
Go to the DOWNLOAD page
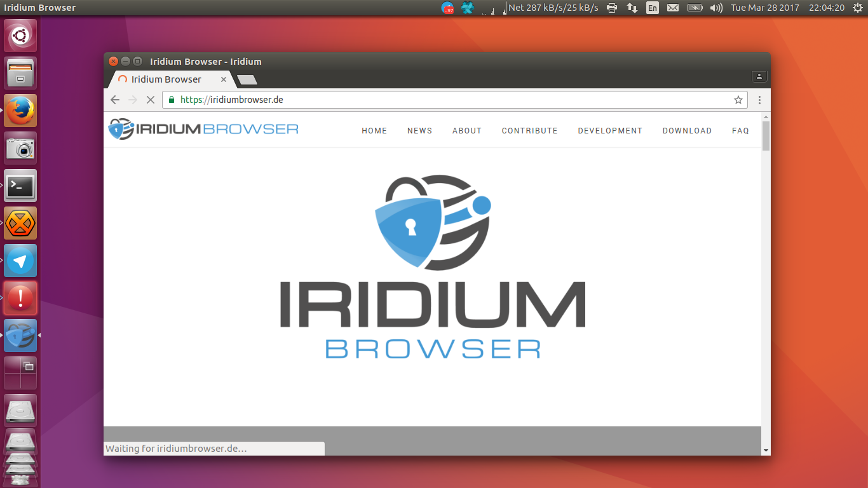[687, 131]
